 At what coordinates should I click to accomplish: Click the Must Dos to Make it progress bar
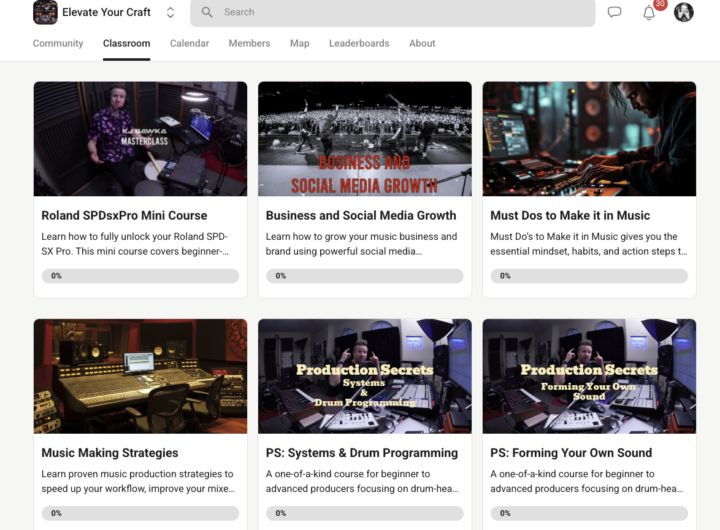pyautogui.click(x=589, y=276)
